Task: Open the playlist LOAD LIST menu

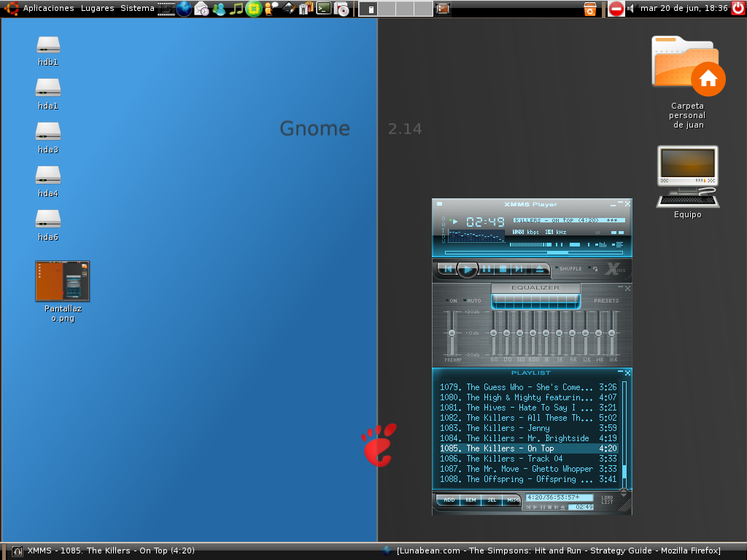Action: (x=607, y=500)
